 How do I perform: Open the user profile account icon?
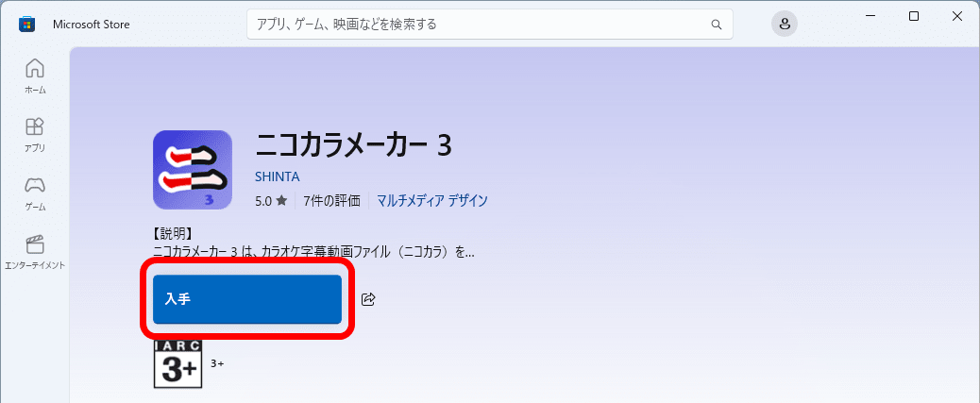pos(785,25)
